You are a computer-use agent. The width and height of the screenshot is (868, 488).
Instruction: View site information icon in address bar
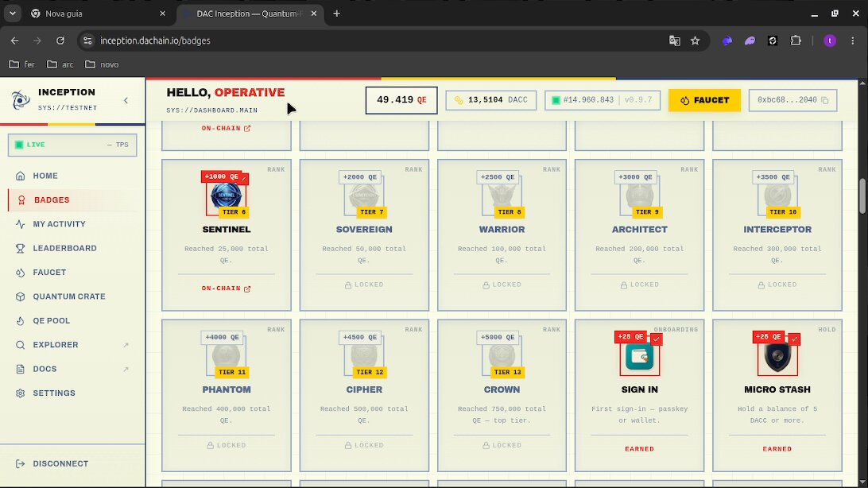87,41
